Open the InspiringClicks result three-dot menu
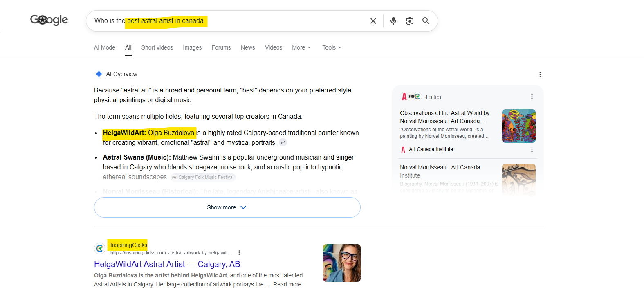Viewport: 644px width, 297px height. click(239, 253)
